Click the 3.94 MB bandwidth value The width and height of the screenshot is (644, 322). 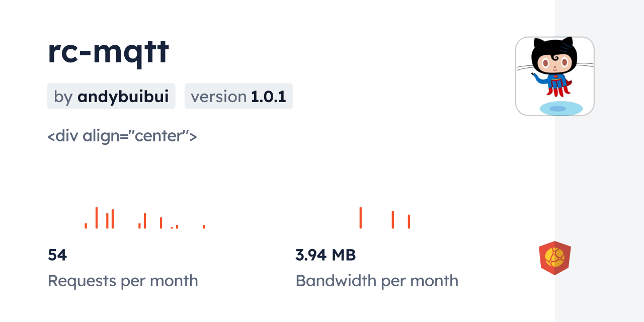coord(326,255)
